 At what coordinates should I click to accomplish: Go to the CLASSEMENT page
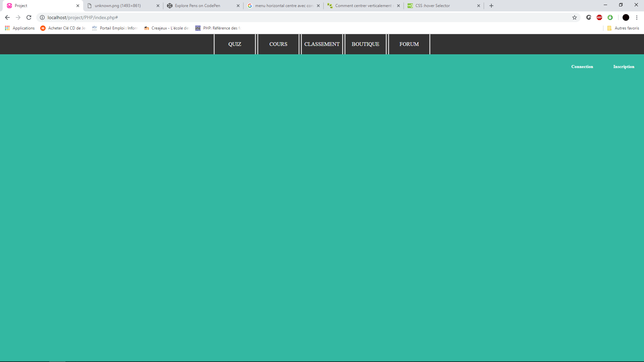(322, 44)
